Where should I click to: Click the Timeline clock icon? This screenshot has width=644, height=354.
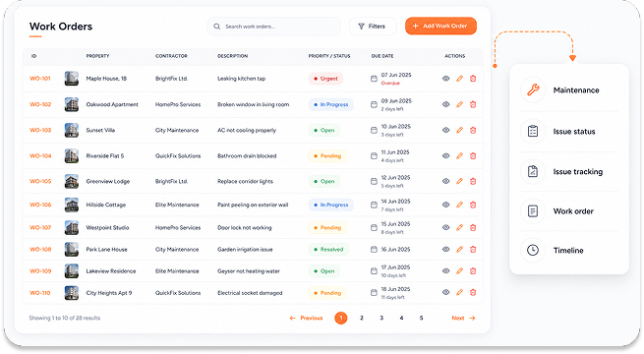[533, 250]
